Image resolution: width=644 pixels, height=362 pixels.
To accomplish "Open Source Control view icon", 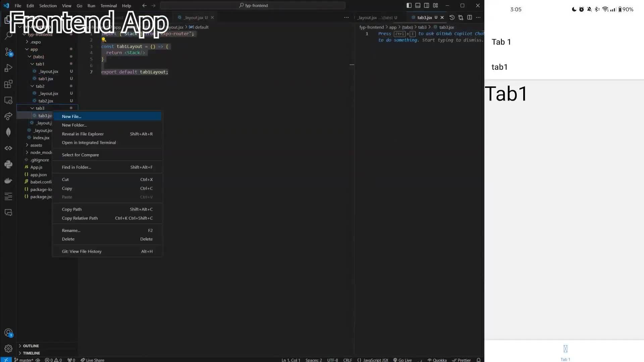I will (8, 52).
